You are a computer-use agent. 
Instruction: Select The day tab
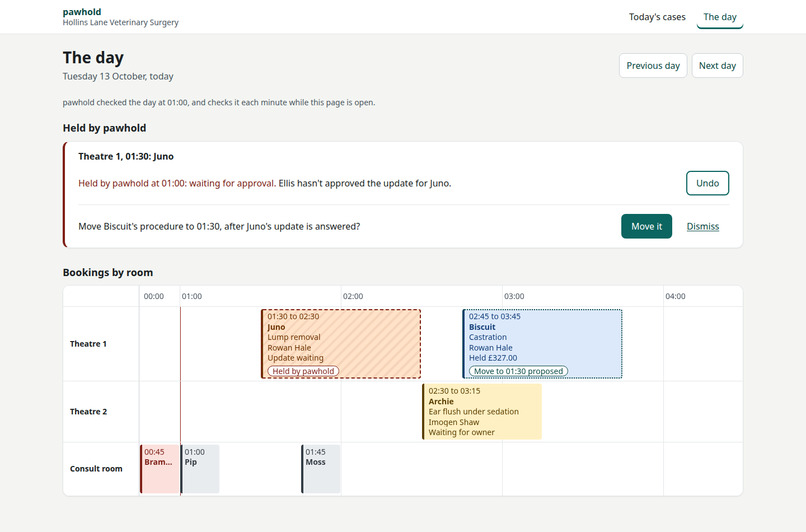click(x=720, y=17)
